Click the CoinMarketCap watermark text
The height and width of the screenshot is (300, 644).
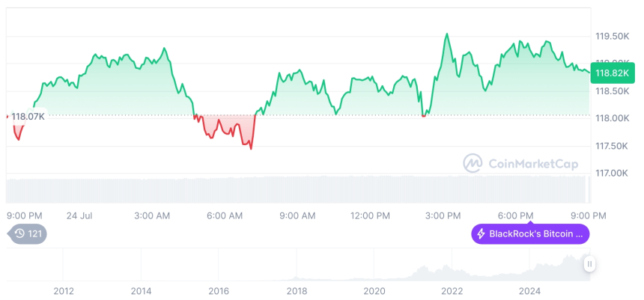coord(533,163)
